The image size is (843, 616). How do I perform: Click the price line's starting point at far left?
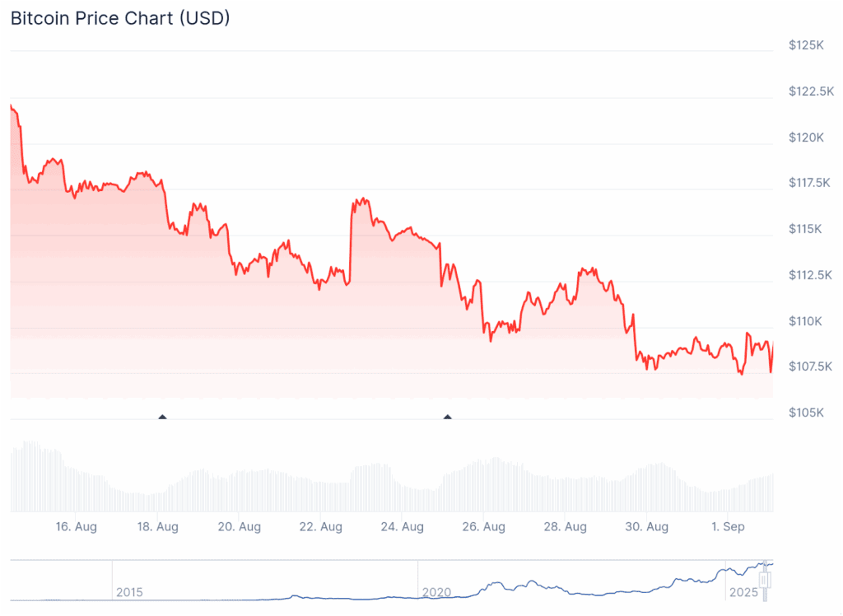(x=11, y=105)
